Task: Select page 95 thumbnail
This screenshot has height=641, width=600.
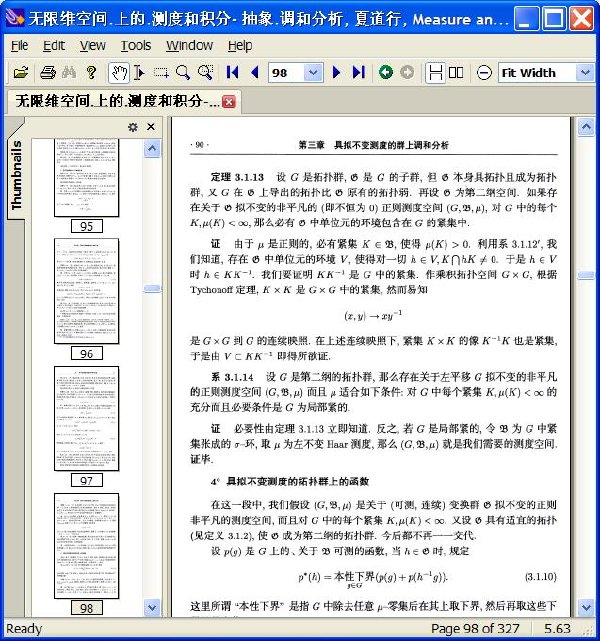Action: [87, 177]
